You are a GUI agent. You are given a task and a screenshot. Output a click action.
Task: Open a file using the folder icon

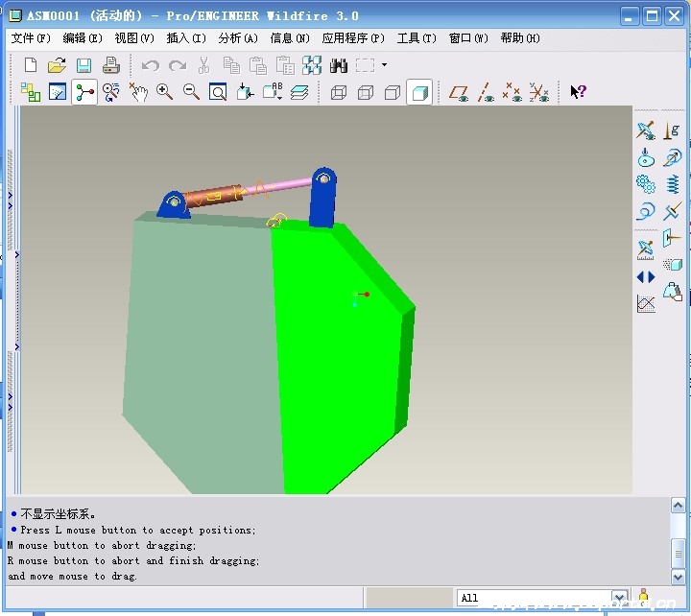point(57,65)
